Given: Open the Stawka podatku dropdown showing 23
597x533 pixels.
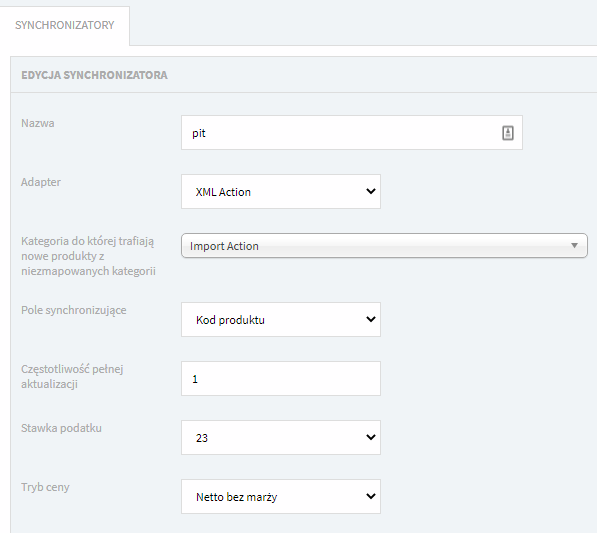Looking at the screenshot, I should tap(281, 437).
